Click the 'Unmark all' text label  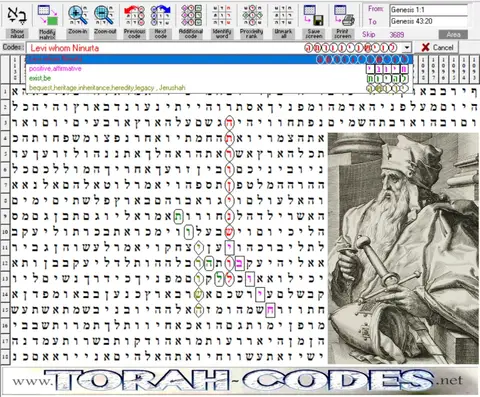pos(283,33)
